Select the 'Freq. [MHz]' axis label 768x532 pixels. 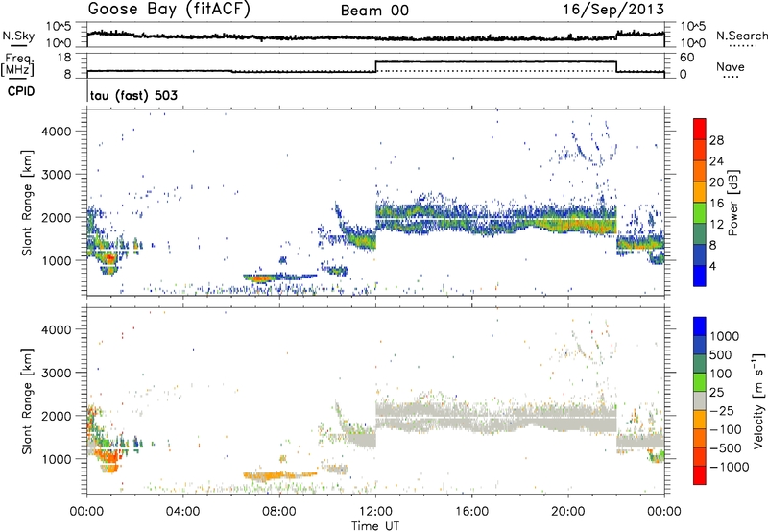point(18,64)
